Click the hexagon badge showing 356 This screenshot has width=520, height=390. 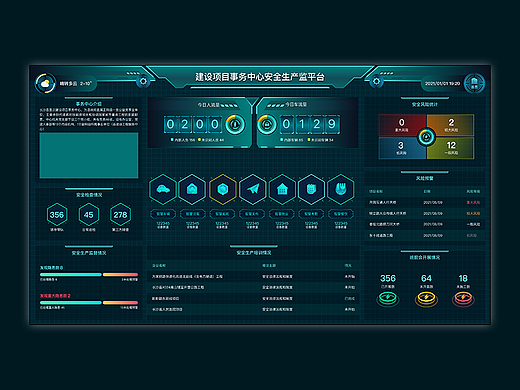tap(57, 215)
